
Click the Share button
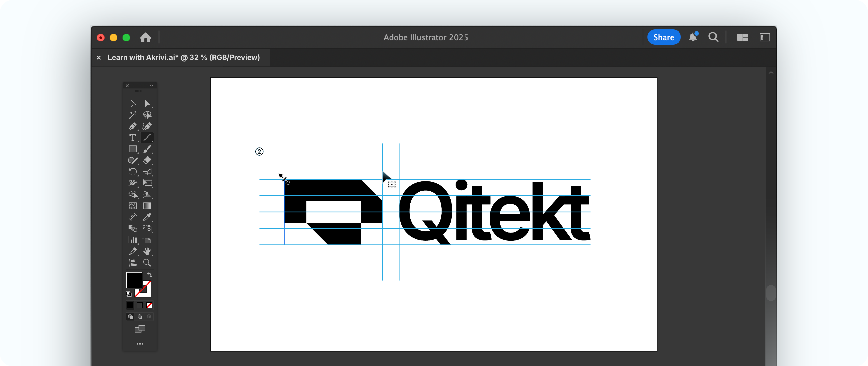[663, 37]
